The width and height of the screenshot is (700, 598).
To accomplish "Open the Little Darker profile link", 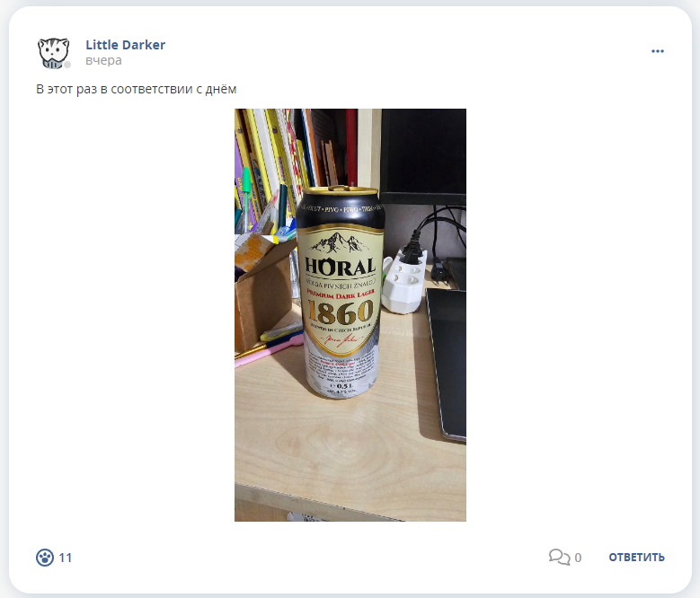I will coord(126,45).
